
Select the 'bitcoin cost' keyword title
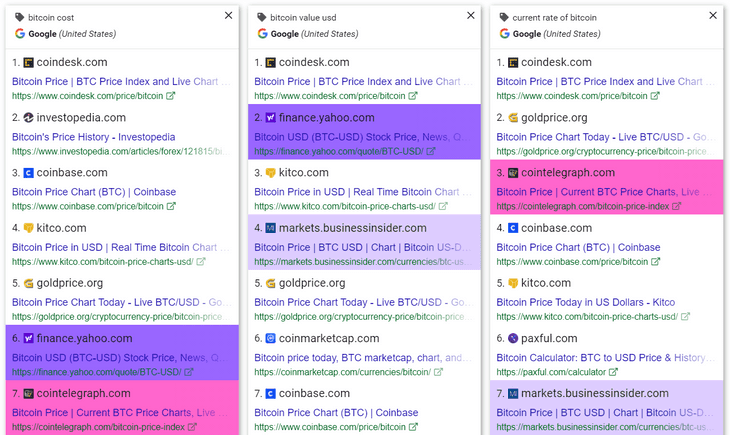coord(51,18)
